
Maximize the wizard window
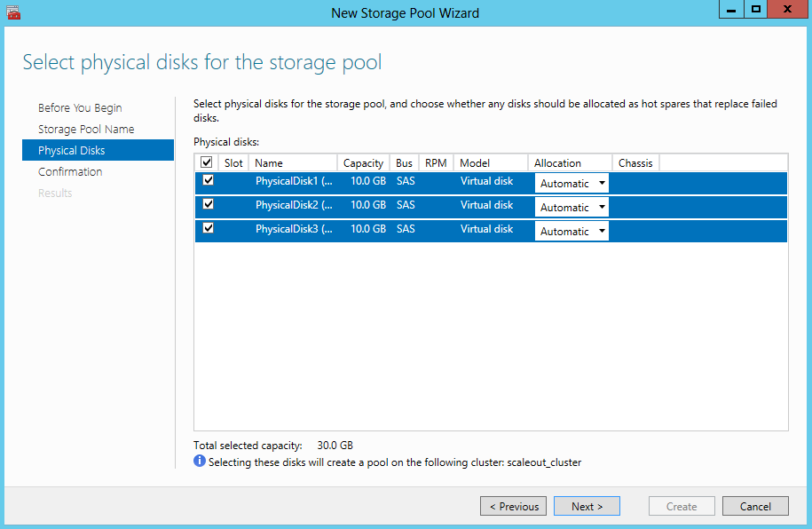[756, 10]
